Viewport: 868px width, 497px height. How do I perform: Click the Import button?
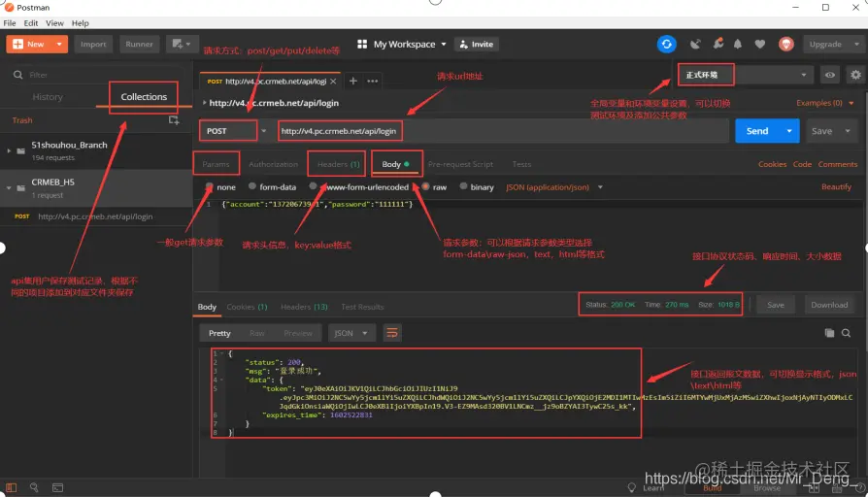pyautogui.click(x=93, y=45)
